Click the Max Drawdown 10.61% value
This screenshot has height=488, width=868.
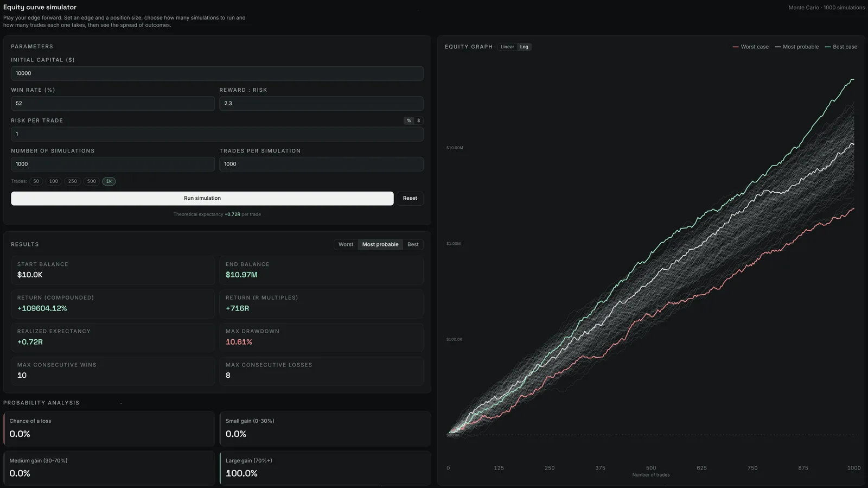239,342
